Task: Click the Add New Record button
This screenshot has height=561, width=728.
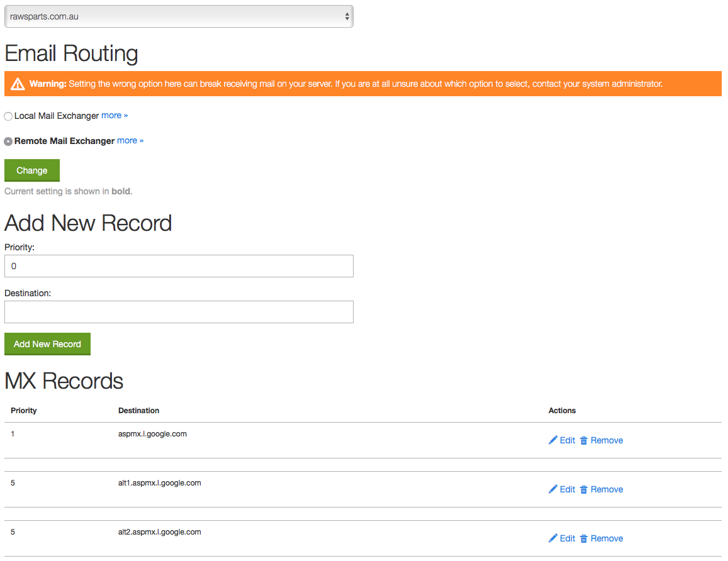Action: tap(47, 344)
